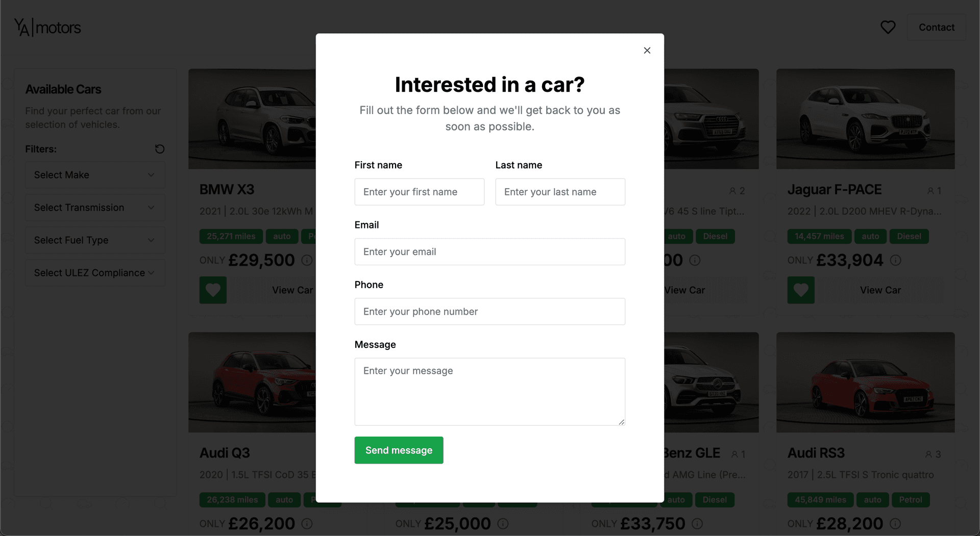Show price info for the £29,500 BMW X3
The width and height of the screenshot is (980, 536).
[307, 261]
